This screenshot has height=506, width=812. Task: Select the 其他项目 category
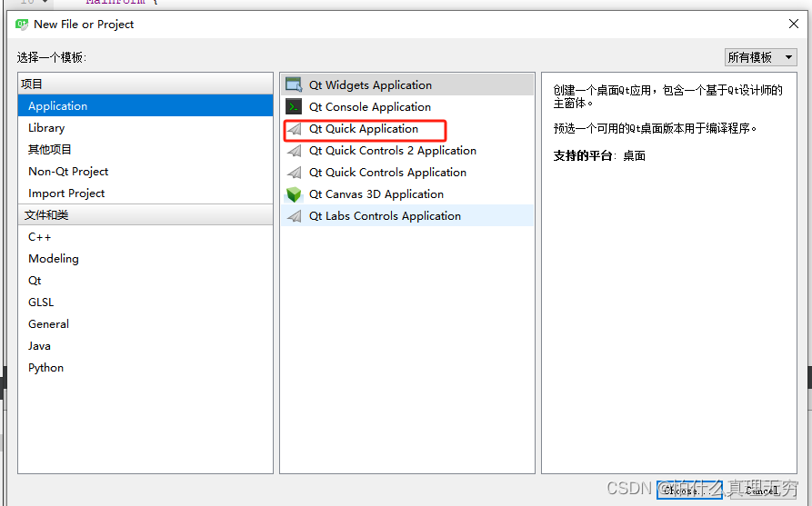[x=145, y=150]
